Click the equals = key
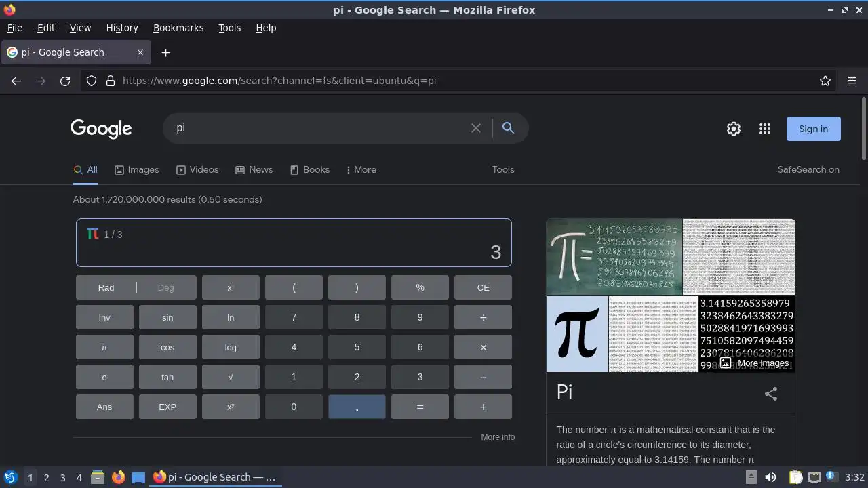 tap(420, 407)
